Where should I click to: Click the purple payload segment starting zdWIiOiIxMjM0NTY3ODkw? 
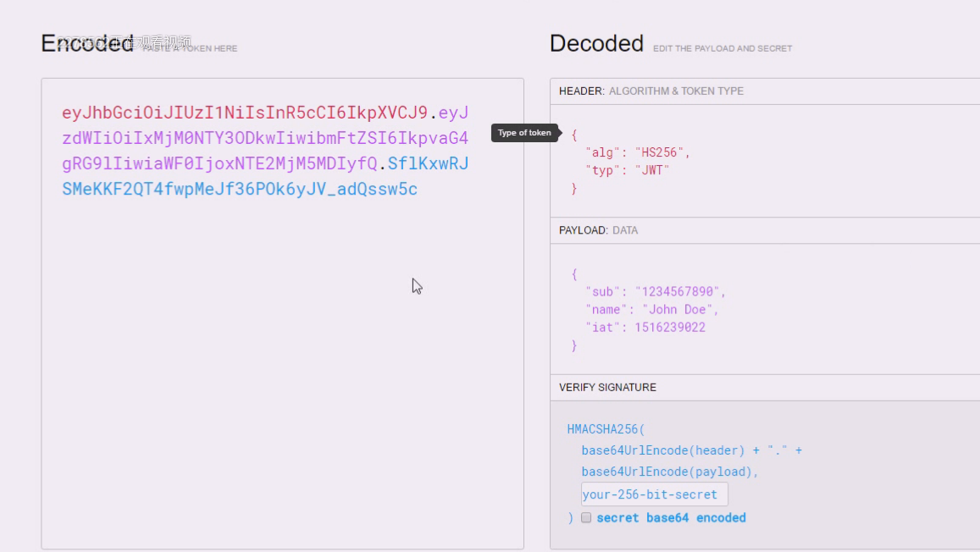click(265, 138)
